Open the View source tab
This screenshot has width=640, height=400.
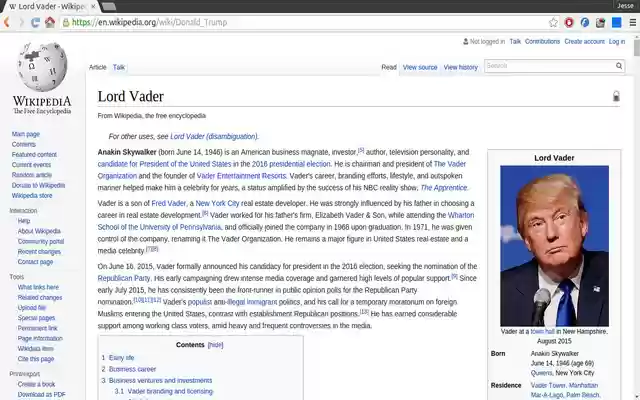(420, 67)
